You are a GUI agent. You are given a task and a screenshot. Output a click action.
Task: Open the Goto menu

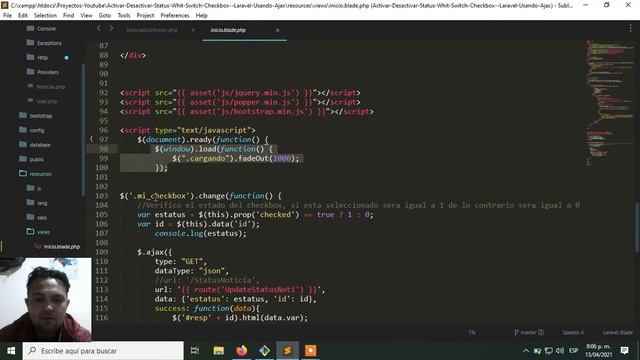(105, 16)
